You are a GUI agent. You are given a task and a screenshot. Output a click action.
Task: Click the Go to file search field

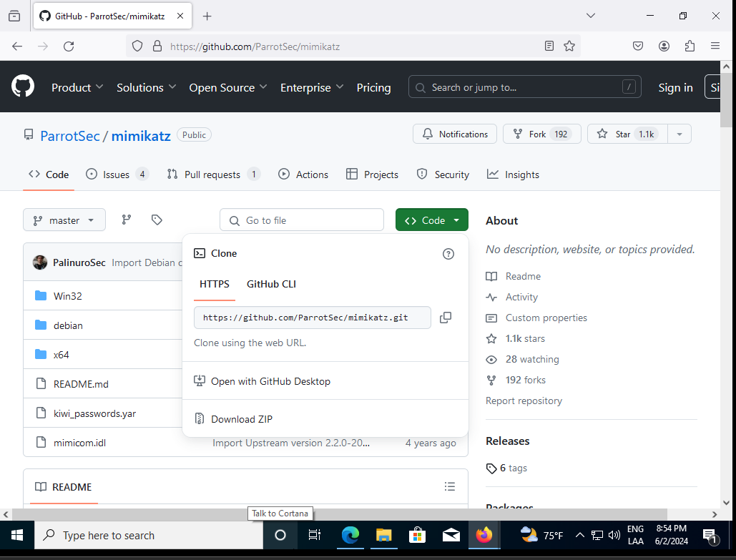pyautogui.click(x=301, y=220)
